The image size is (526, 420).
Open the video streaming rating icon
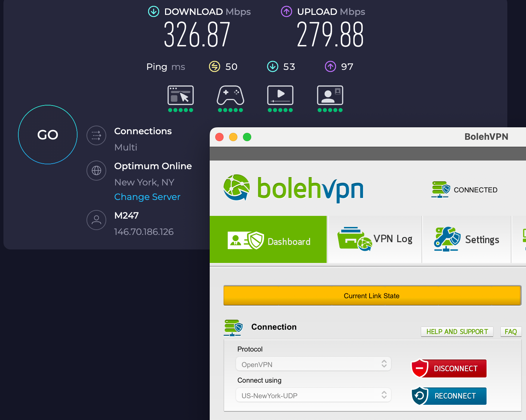tap(280, 95)
